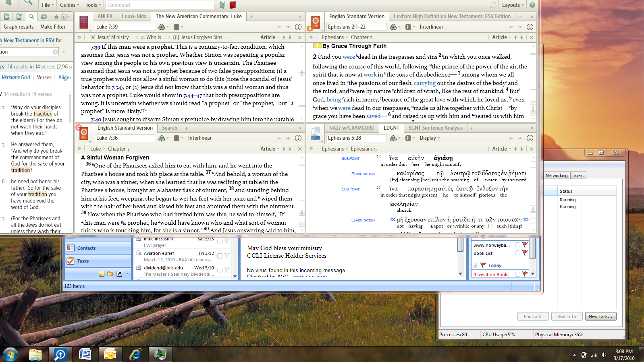Open the red book icon beside Command box
644x362 pixels.
pos(233,5)
